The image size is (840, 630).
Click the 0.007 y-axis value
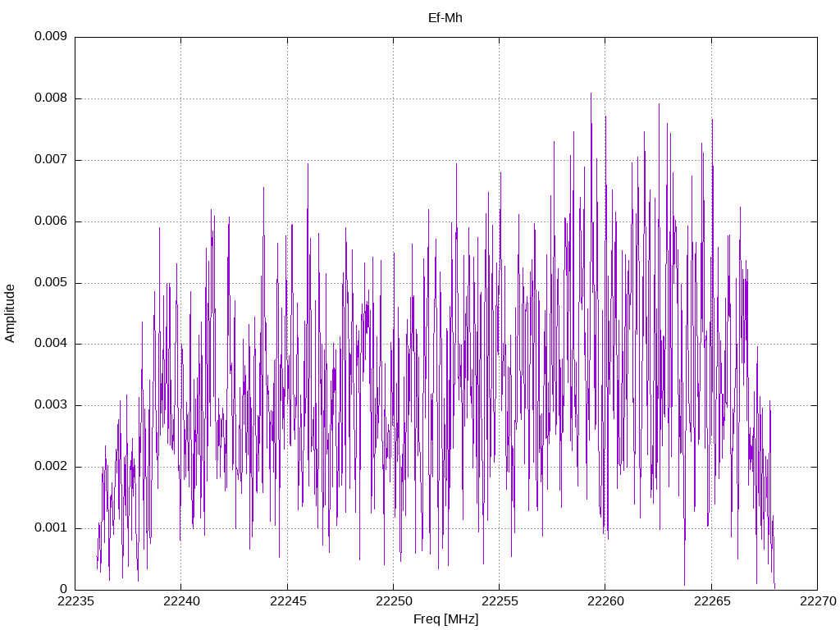pyautogui.click(x=51, y=160)
